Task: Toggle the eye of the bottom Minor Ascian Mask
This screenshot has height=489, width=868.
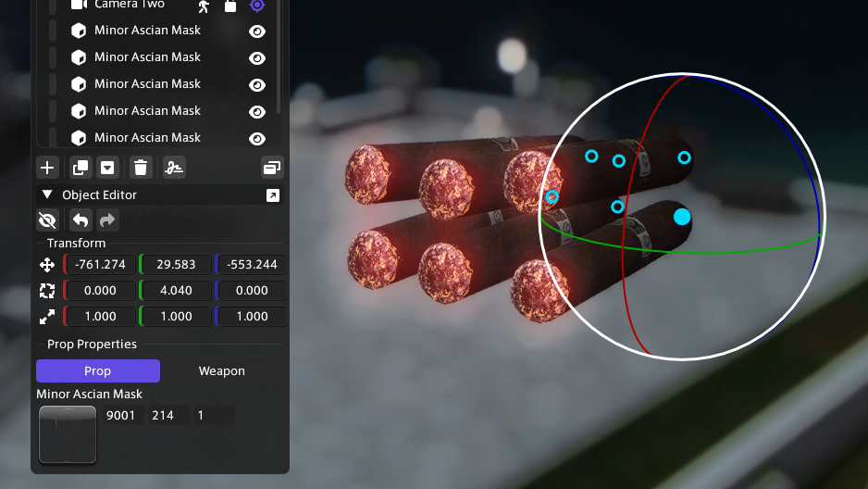Action: [x=257, y=138]
